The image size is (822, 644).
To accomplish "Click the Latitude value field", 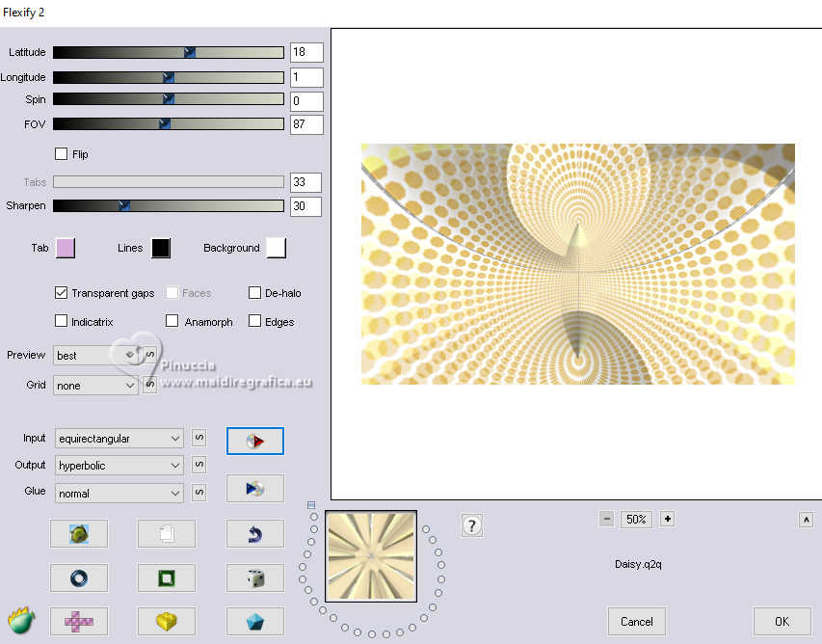I will pyautogui.click(x=305, y=52).
